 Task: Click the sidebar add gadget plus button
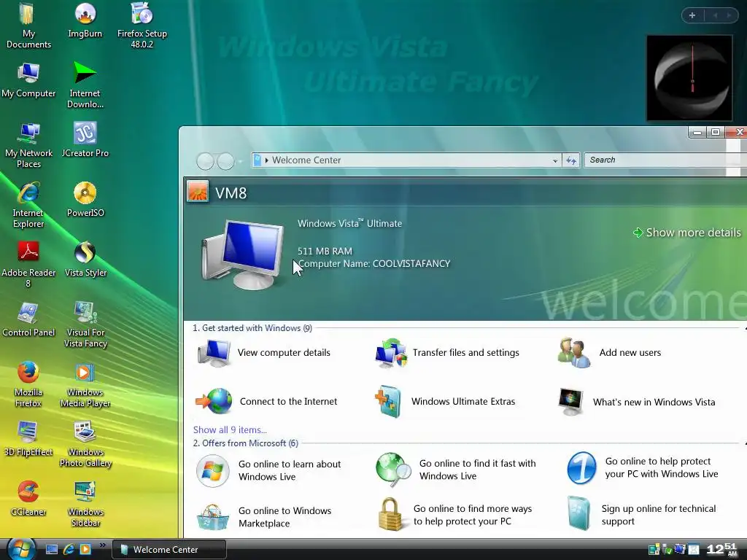(692, 16)
